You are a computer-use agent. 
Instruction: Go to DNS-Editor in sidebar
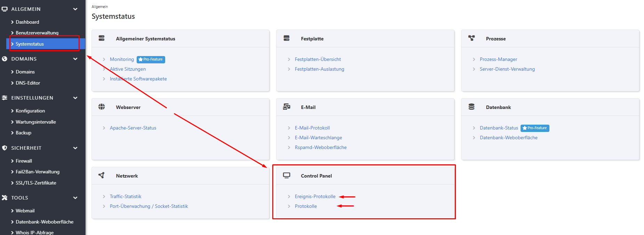[28, 83]
